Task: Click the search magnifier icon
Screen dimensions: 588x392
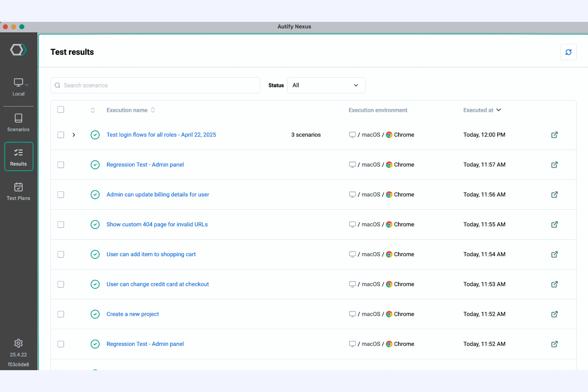Action: [57, 85]
